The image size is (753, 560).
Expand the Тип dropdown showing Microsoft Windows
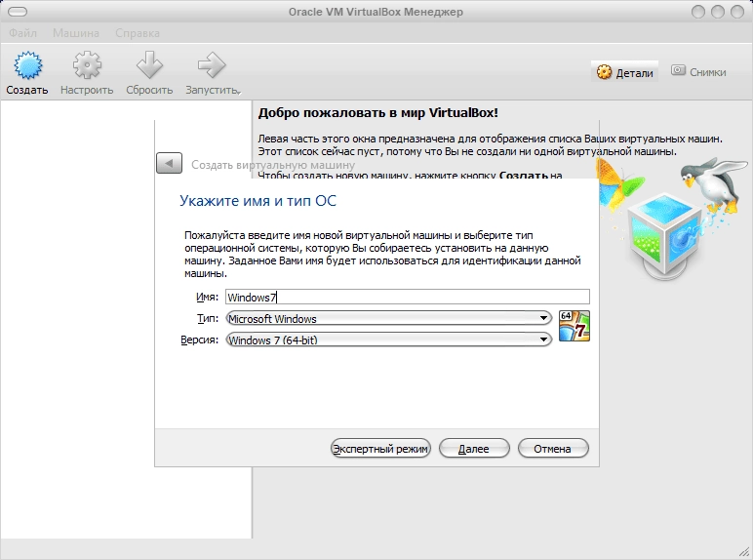388,318
